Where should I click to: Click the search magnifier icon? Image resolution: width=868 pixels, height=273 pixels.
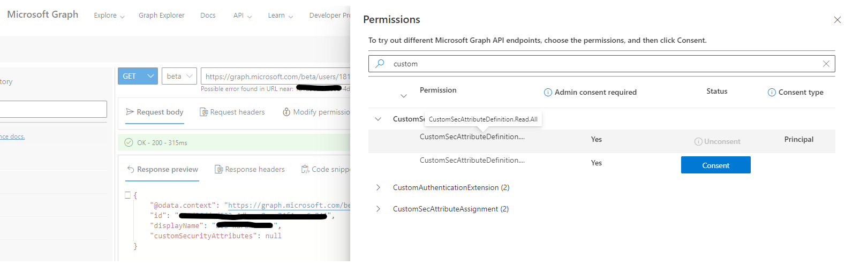click(x=380, y=64)
